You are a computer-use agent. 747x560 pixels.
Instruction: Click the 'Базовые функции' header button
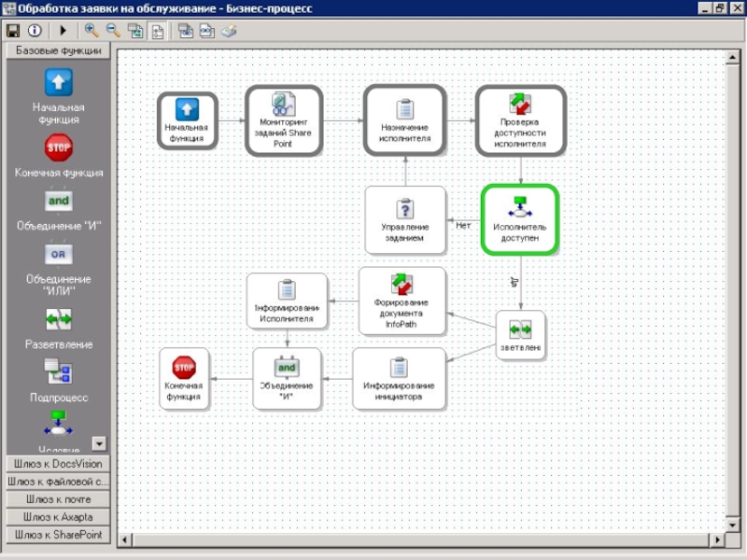(x=58, y=51)
